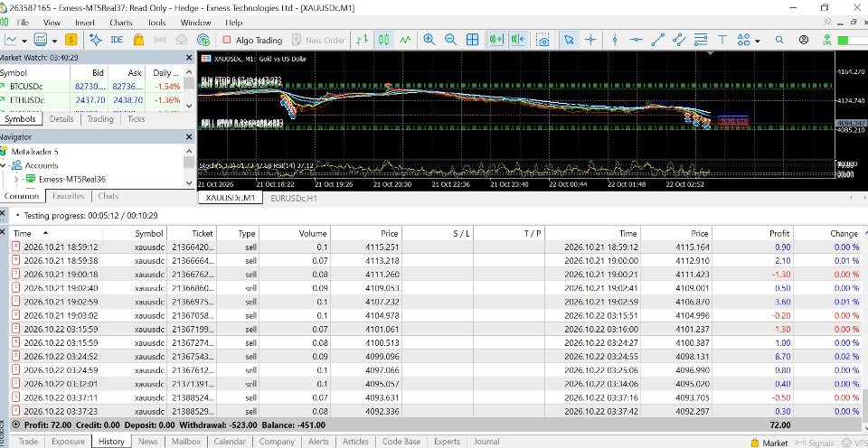Viewport: 868px width, 448px height.
Task: Select the crosshair tool
Action: tap(590, 40)
